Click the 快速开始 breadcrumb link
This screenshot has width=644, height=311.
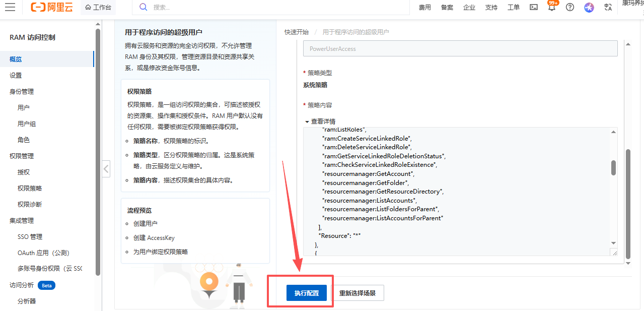tap(296, 32)
